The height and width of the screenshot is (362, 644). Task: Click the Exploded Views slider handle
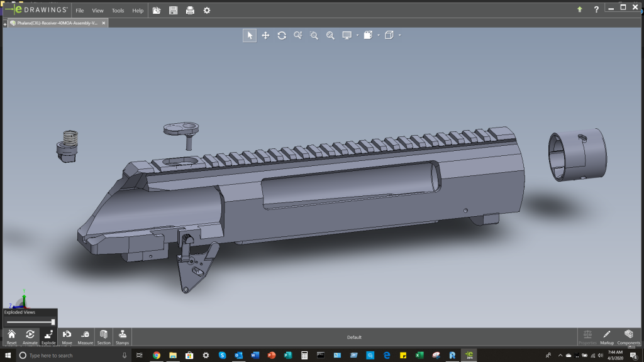(x=53, y=322)
